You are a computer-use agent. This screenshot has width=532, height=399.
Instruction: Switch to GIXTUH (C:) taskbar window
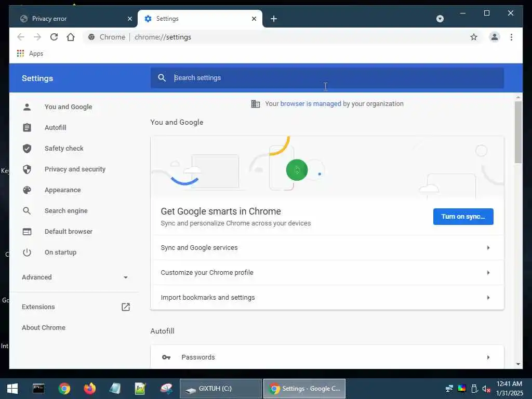(x=220, y=389)
